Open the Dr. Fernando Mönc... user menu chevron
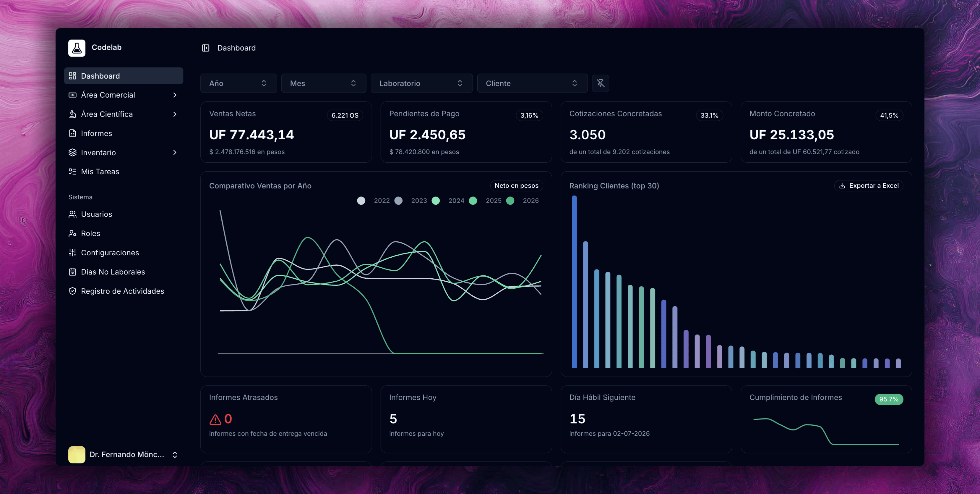Viewport: 980px width, 494px height. coord(175,454)
